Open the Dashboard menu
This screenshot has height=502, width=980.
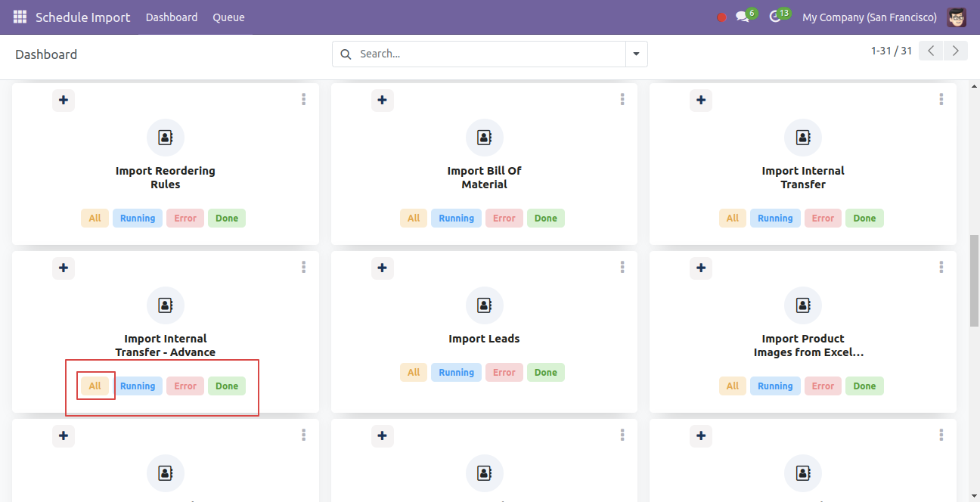tap(172, 17)
